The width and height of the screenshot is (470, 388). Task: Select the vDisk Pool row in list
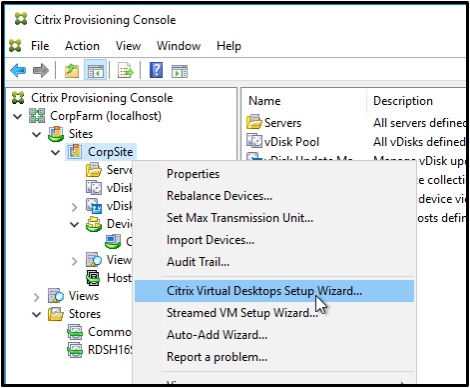pos(355,141)
